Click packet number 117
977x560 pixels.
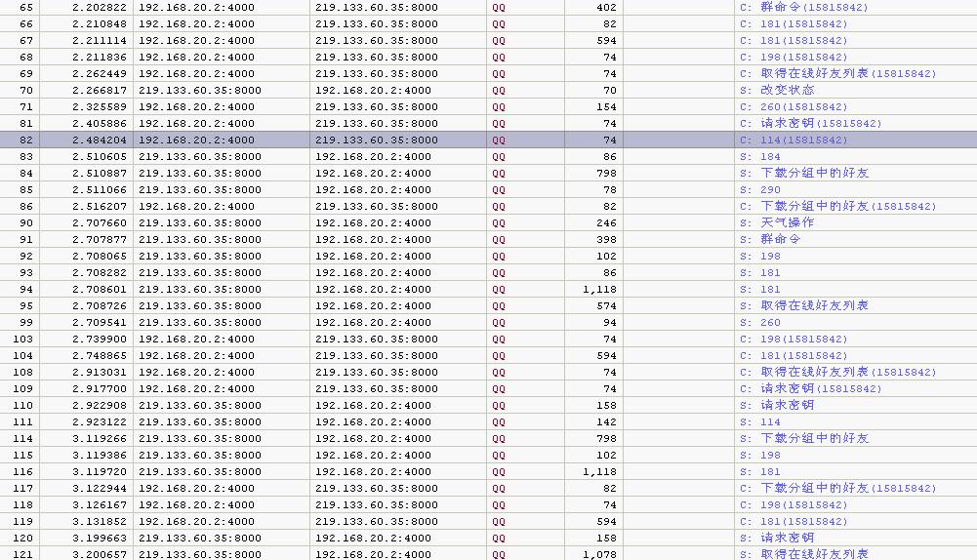click(x=23, y=489)
